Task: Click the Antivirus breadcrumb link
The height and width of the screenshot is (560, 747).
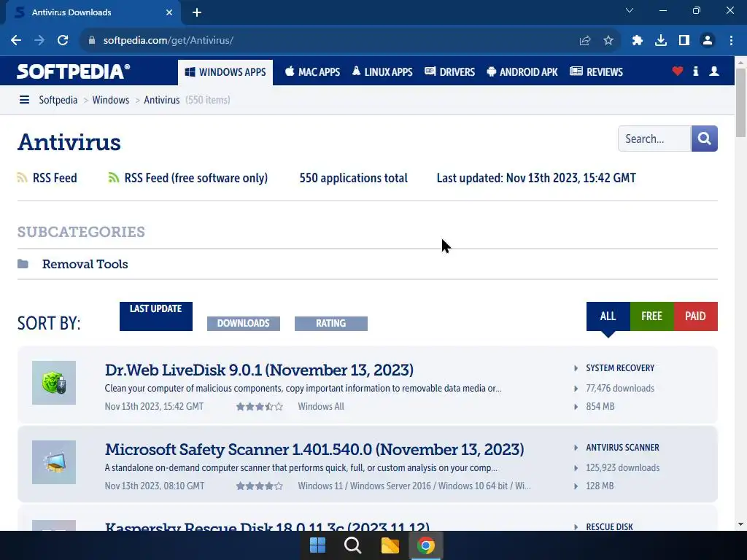Action: [161, 100]
